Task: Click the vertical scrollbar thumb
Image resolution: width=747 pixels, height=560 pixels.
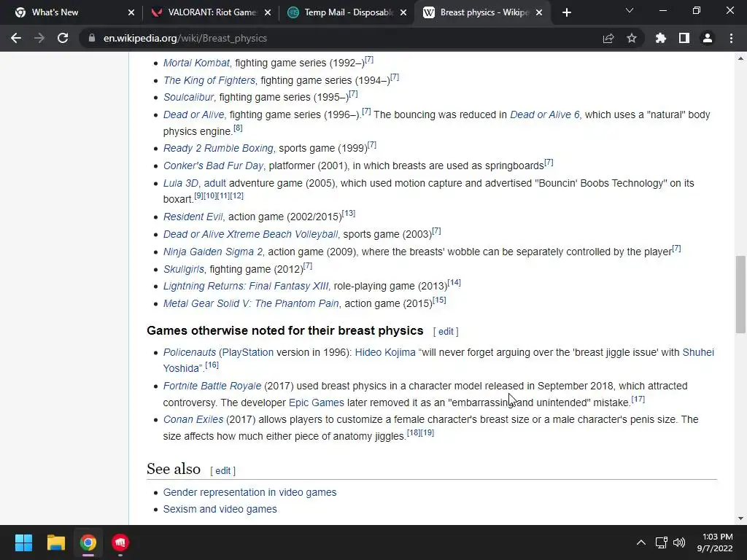Action: [x=740, y=295]
